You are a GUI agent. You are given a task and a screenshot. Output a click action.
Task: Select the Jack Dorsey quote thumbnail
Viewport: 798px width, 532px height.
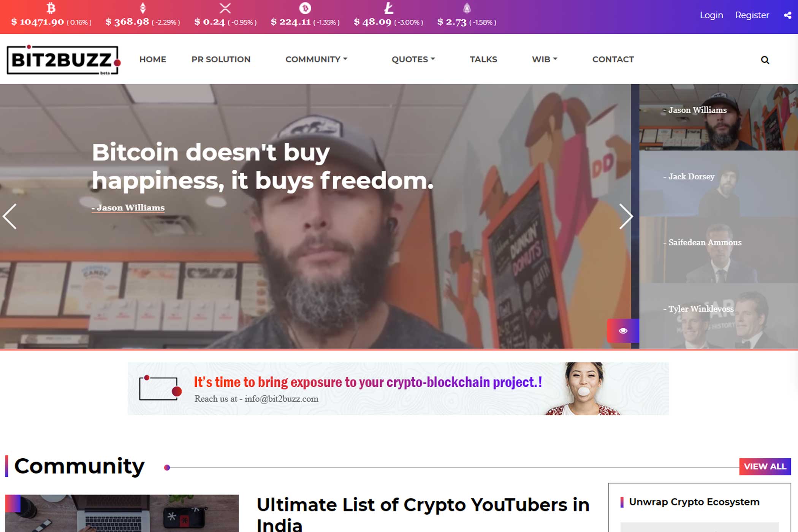[x=719, y=184]
